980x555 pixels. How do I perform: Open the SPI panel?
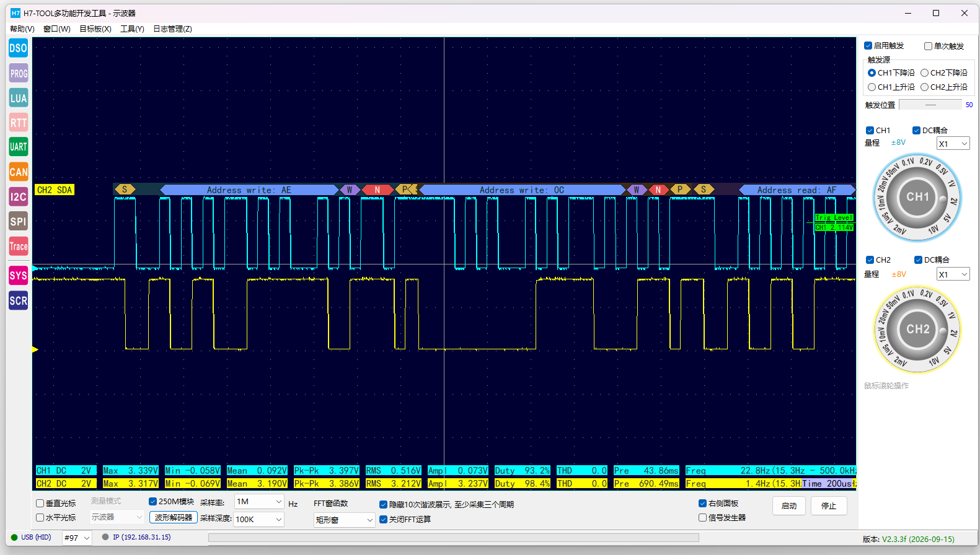pos(18,221)
